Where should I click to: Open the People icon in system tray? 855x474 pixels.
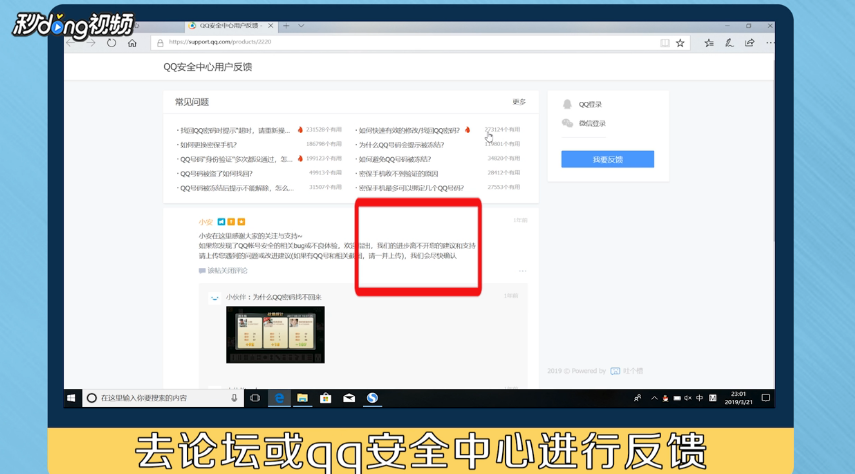[x=637, y=398]
